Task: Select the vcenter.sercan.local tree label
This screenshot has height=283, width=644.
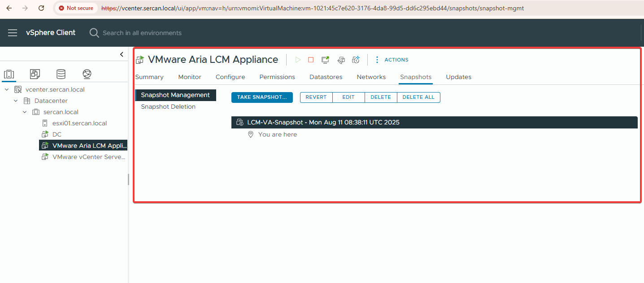Action: point(55,89)
